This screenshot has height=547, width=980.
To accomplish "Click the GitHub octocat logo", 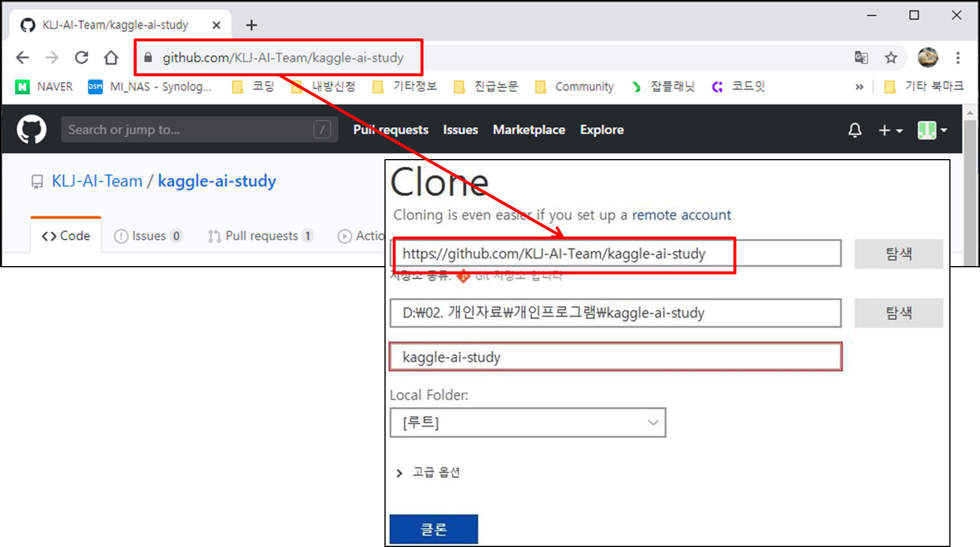I will tap(31, 130).
